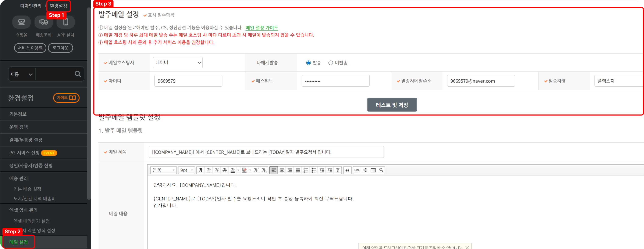Click the 패스워드 input field
The width and height of the screenshot is (644, 249).
coord(335,81)
